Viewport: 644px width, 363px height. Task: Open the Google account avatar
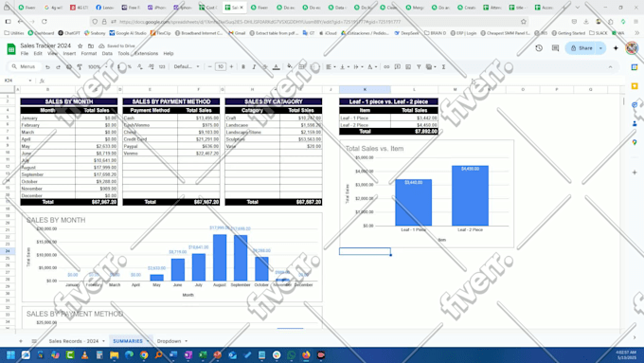[x=632, y=48]
